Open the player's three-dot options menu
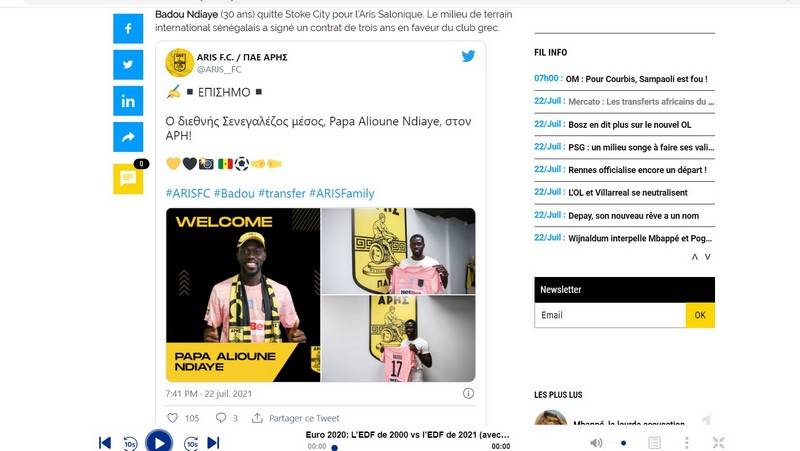This screenshot has width=800, height=451. 687,442
